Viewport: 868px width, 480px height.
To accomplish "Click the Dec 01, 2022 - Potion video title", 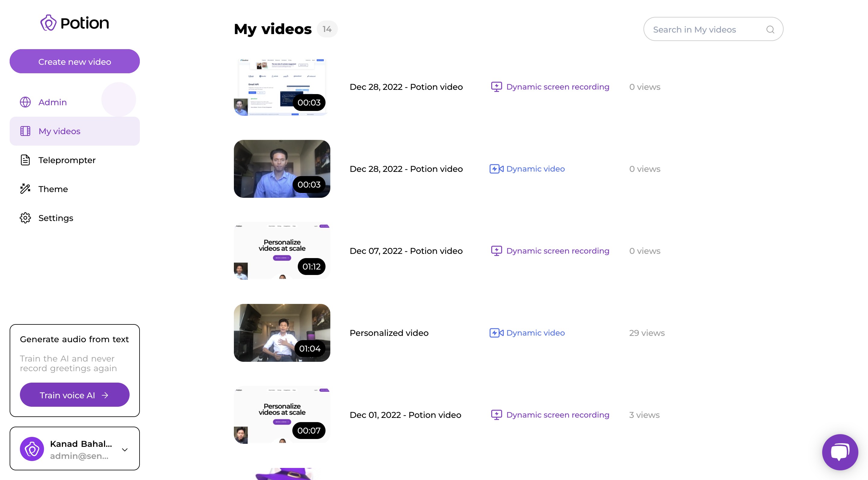I will click(405, 415).
